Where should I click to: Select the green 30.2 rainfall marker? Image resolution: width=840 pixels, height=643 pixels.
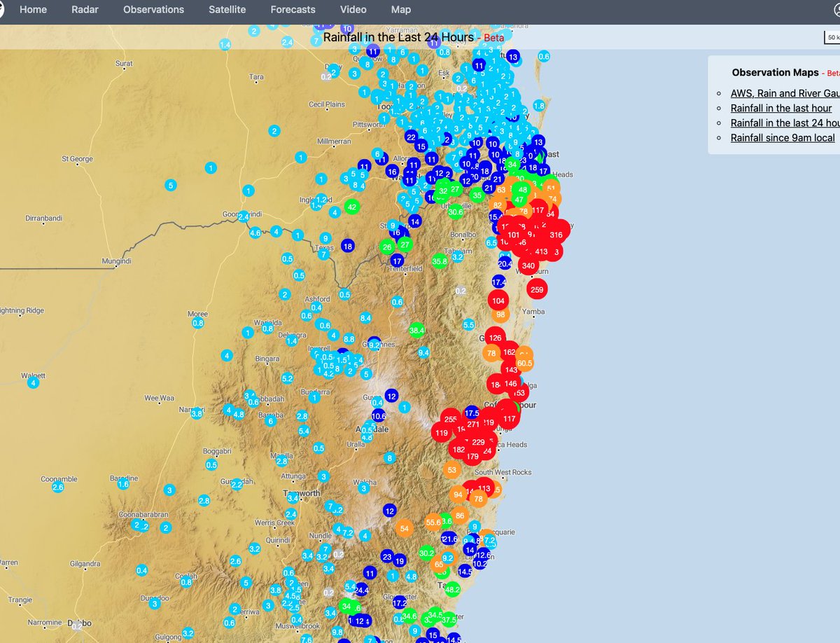[426, 553]
